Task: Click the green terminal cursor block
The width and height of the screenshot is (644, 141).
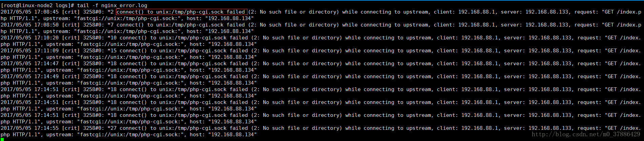Action: [x=2, y=139]
